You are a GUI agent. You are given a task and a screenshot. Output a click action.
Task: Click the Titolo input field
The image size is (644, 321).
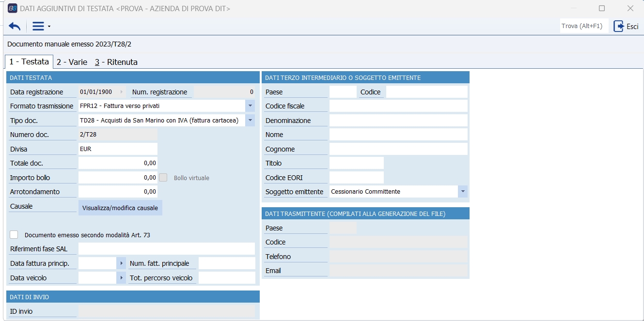click(357, 163)
